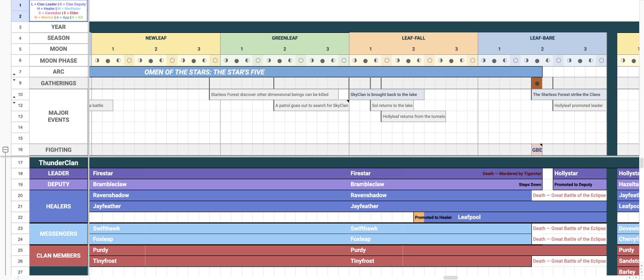Select the death note in Swifthawk's row

click(x=569, y=228)
